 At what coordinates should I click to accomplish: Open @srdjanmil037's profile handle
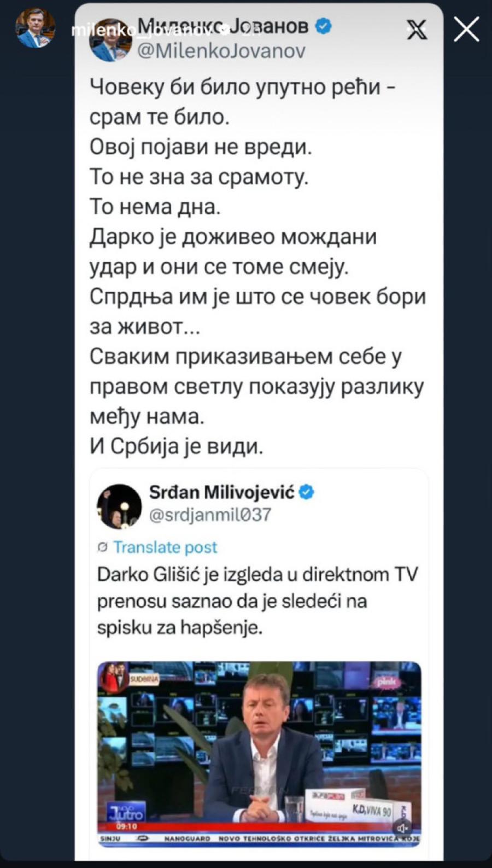point(210,515)
